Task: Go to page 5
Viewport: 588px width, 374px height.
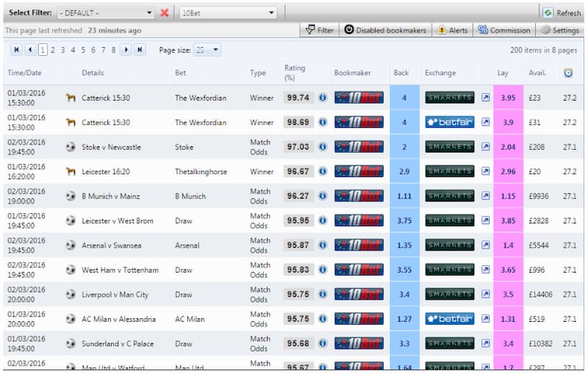Action: click(83, 50)
